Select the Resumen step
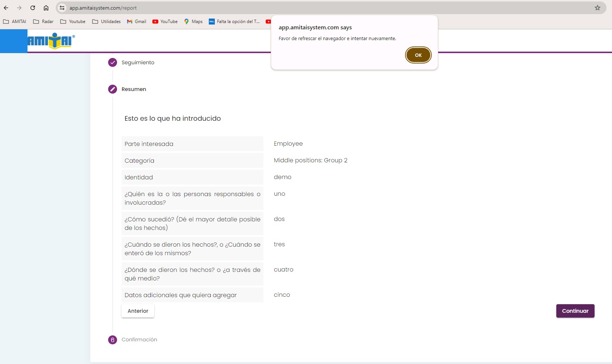The height and width of the screenshot is (364, 612). [x=133, y=89]
